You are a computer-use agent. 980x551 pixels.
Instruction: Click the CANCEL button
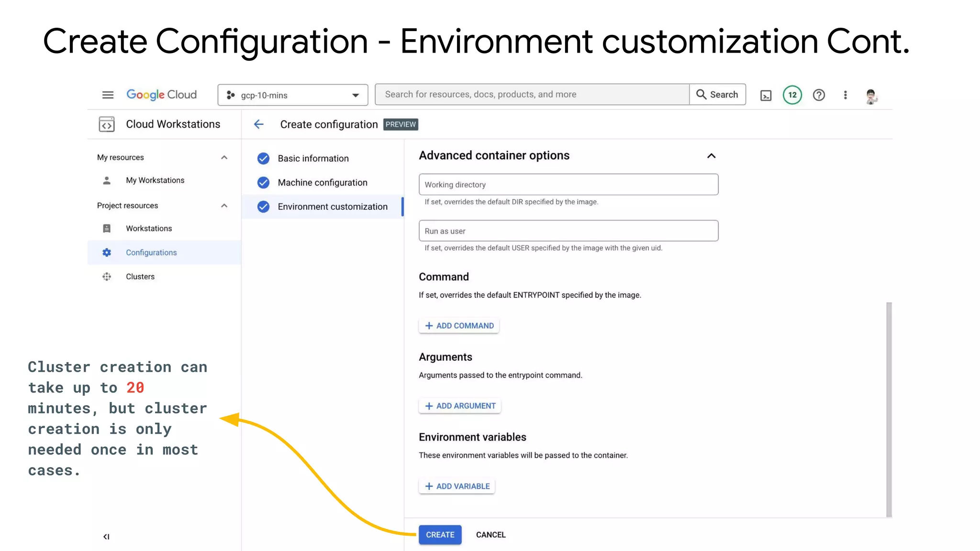[x=491, y=535]
